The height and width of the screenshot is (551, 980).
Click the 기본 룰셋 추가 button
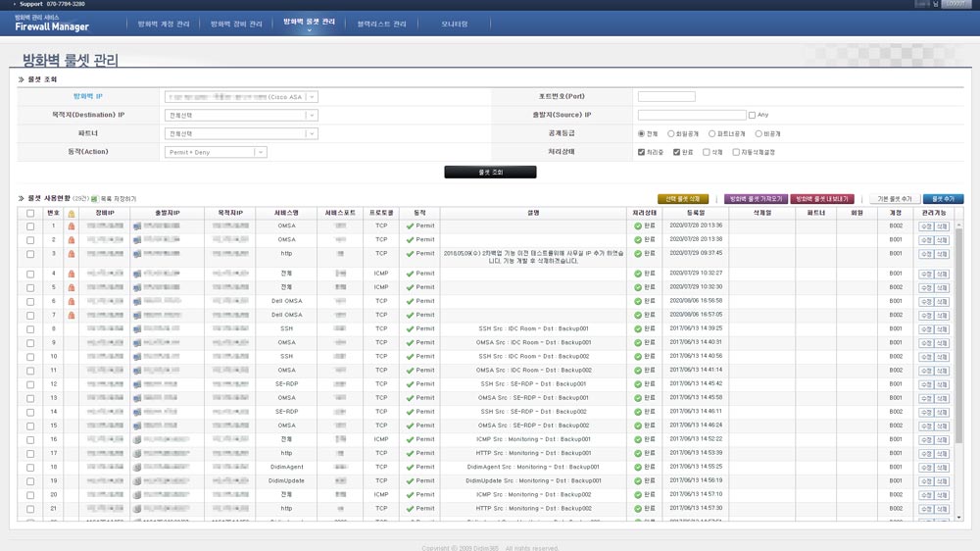[895, 199]
